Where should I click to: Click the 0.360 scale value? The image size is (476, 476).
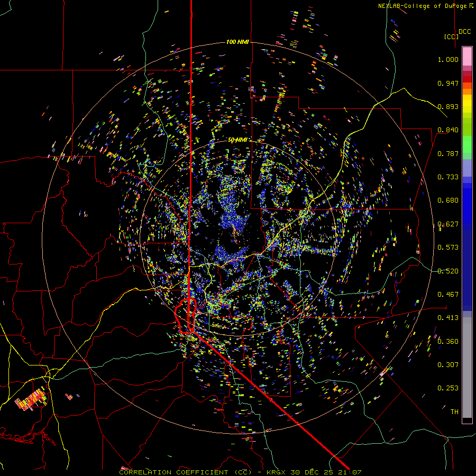448,341
